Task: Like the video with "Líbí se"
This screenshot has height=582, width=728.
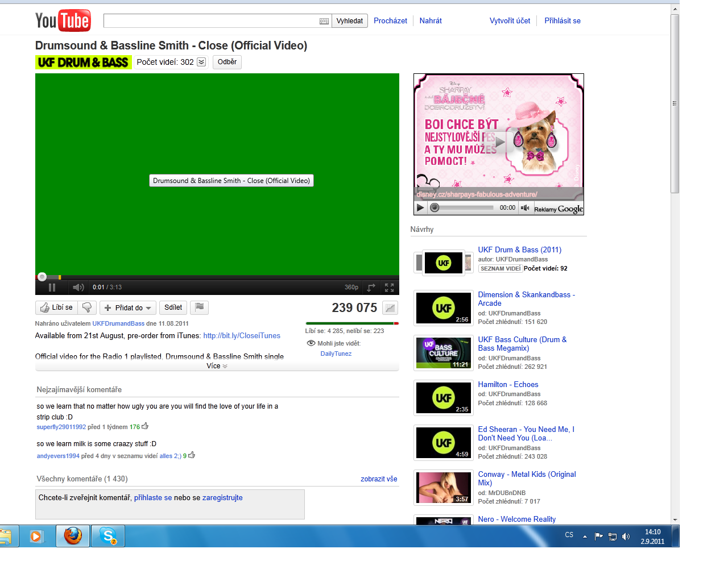Action: tap(56, 307)
